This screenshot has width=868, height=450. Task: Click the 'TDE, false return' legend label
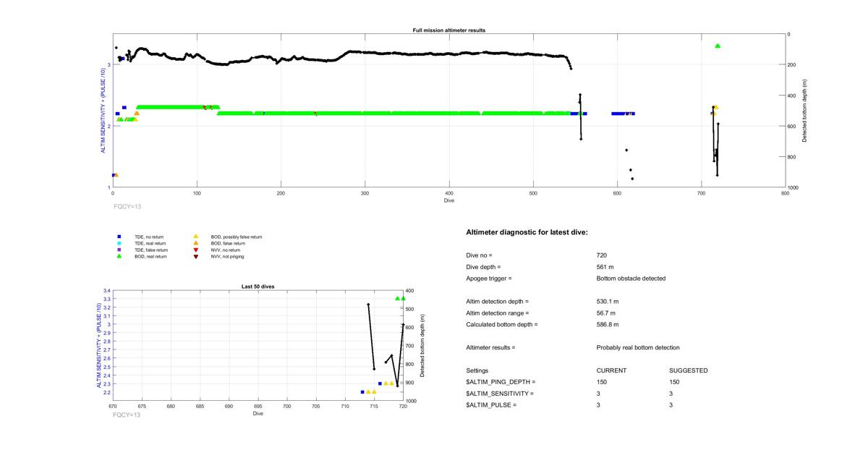(x=150, y=250)
